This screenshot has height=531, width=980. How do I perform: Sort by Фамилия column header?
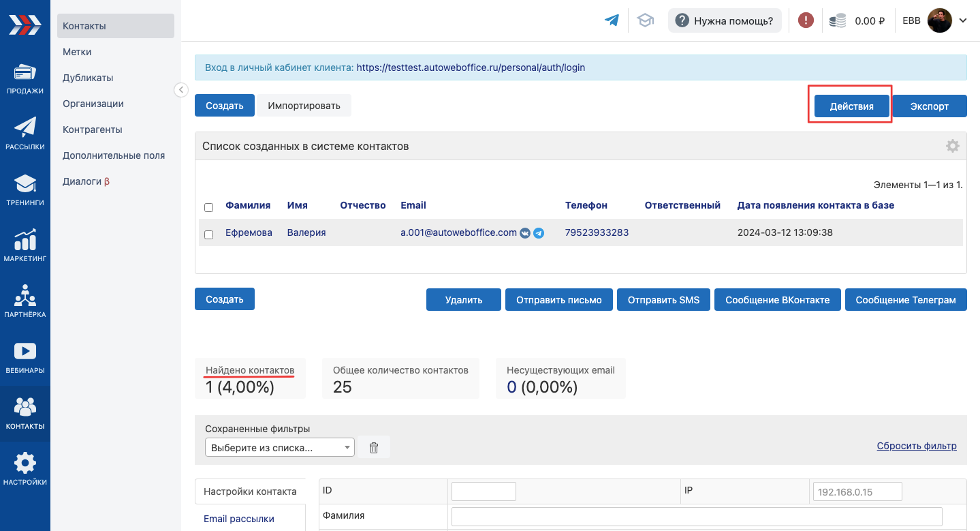tap(248, 205)
